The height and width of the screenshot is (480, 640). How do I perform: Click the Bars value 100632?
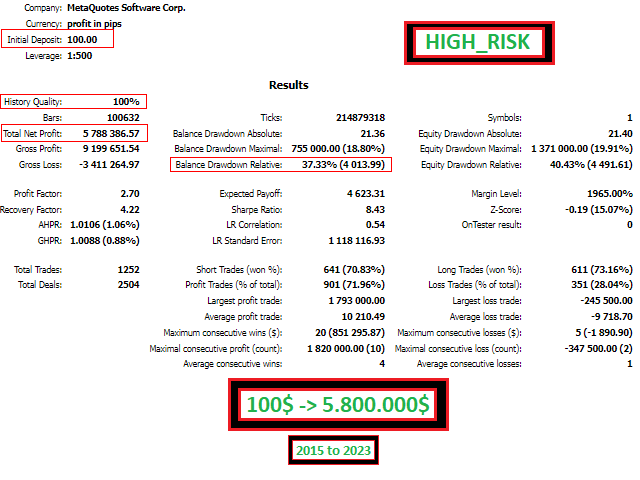(123, 118)
